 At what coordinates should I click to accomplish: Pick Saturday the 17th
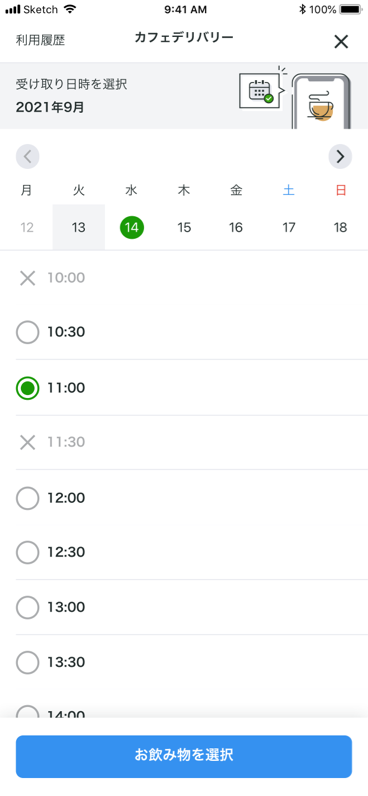coord(289,227)
